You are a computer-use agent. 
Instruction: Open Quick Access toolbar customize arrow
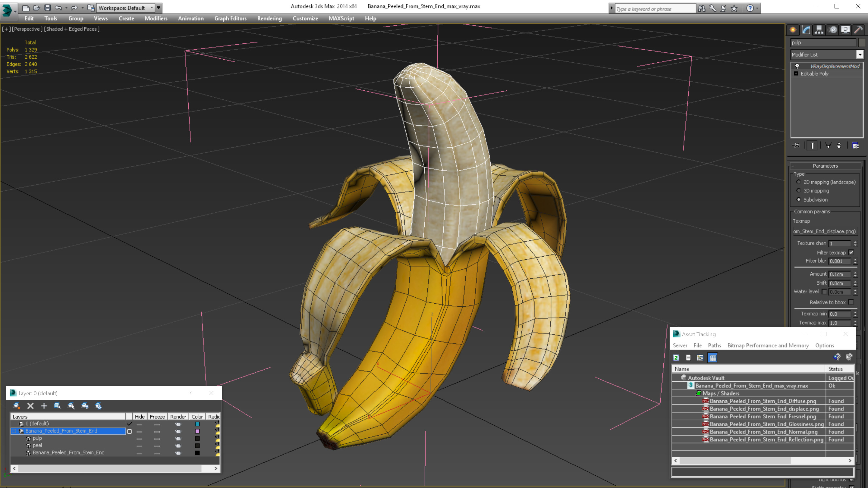pos(158,8)
